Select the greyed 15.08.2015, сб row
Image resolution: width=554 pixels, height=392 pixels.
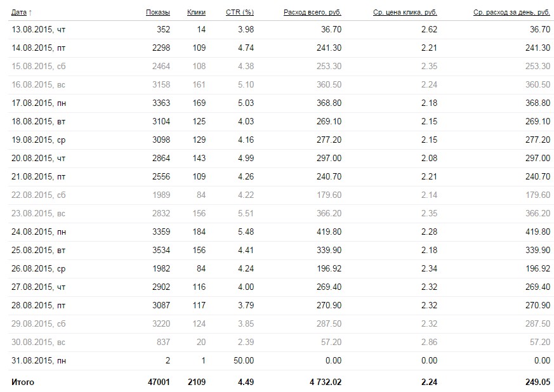click(38, 66)
